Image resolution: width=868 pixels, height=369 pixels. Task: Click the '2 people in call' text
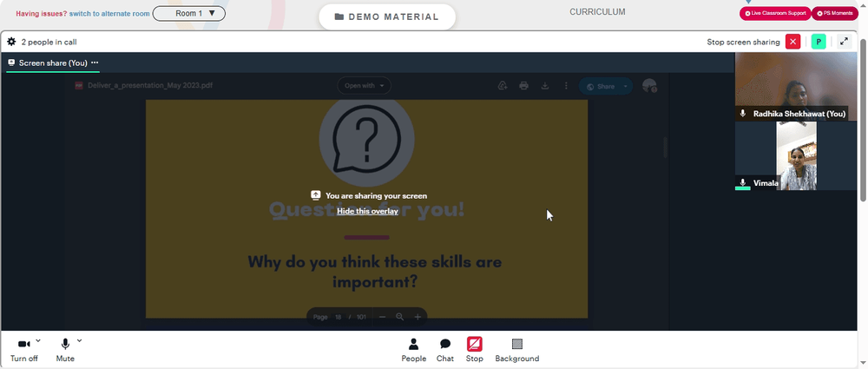coord(49,42)
